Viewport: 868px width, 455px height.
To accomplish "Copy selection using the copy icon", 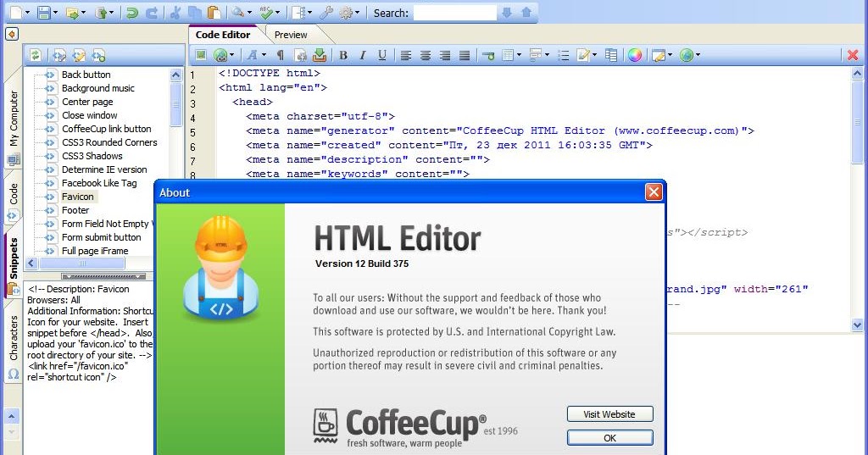I will pyautogui.click(x=194, y=12).
